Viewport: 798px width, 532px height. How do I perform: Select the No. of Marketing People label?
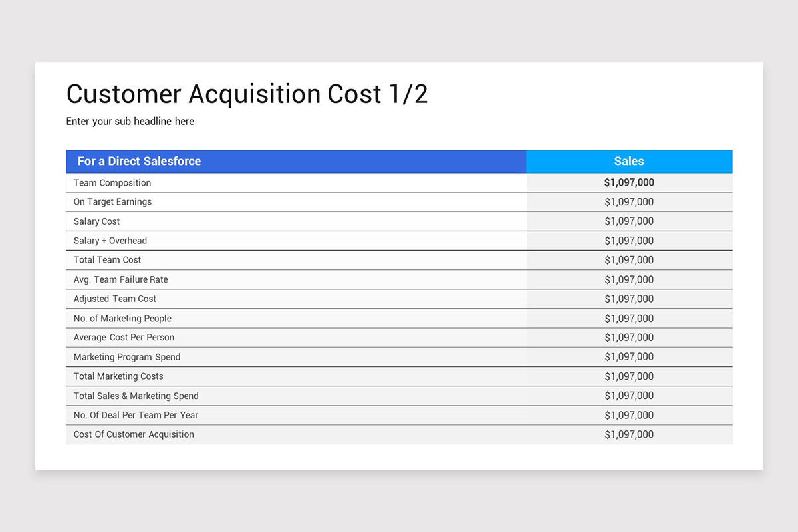(x=122, y=319)
